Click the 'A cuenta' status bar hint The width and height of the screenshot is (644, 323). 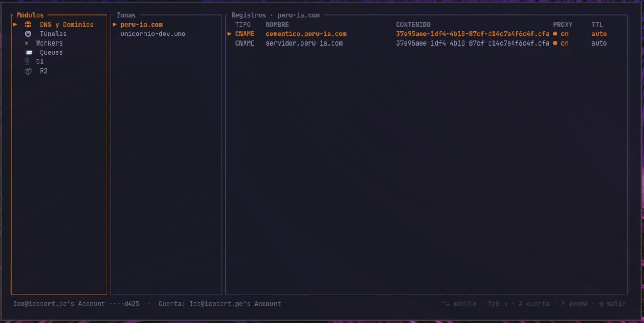pyautogui.click(x=534, y=304)
